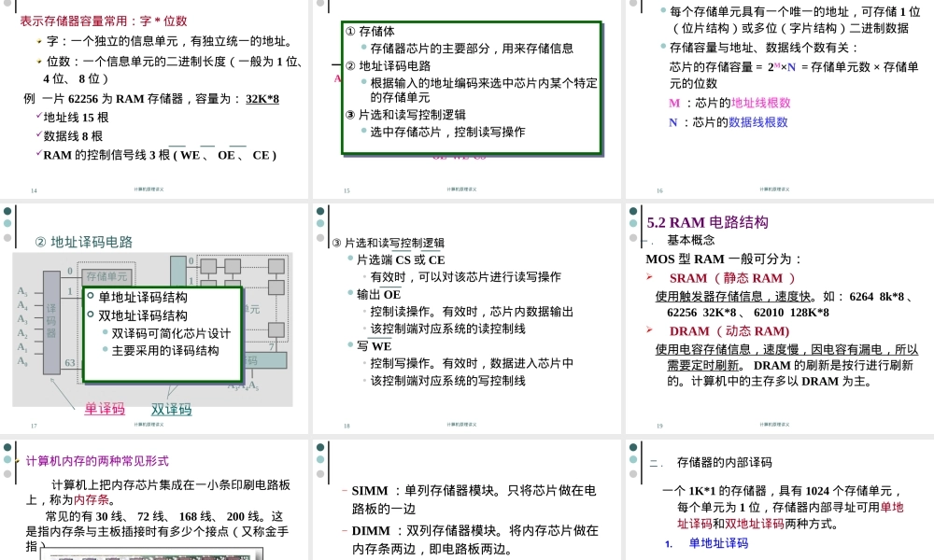934x560 pixels.
Task: Click the RAM 的控制信号线 3 根 line
Action: click(x=160, y=155)
